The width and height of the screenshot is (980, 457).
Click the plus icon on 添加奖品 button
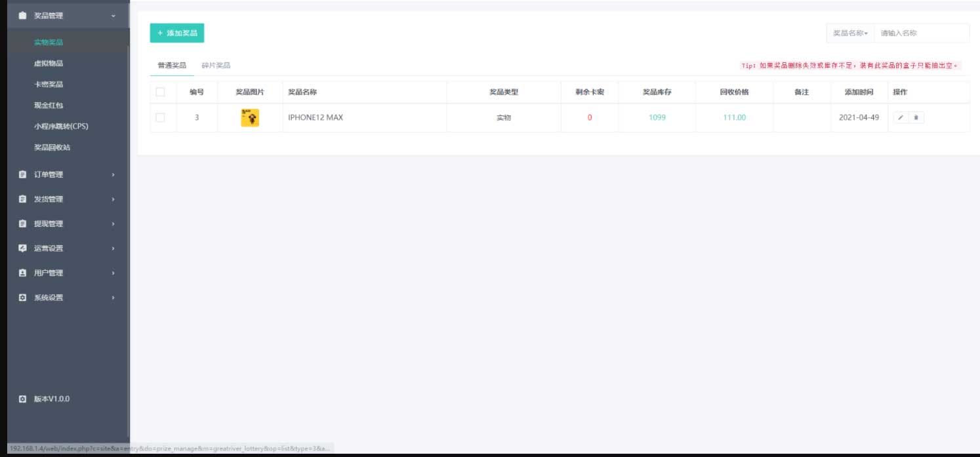click(160, 33)
